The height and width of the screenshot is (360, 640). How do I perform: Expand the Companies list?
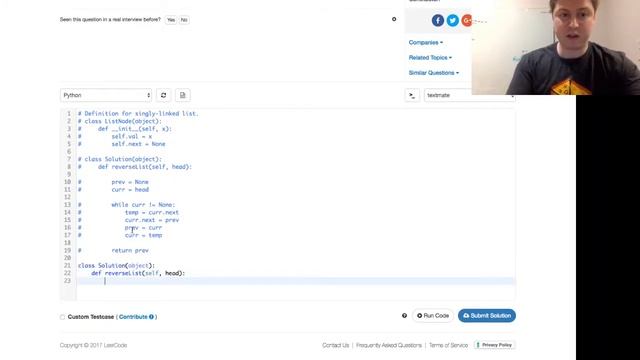point(426,42)
